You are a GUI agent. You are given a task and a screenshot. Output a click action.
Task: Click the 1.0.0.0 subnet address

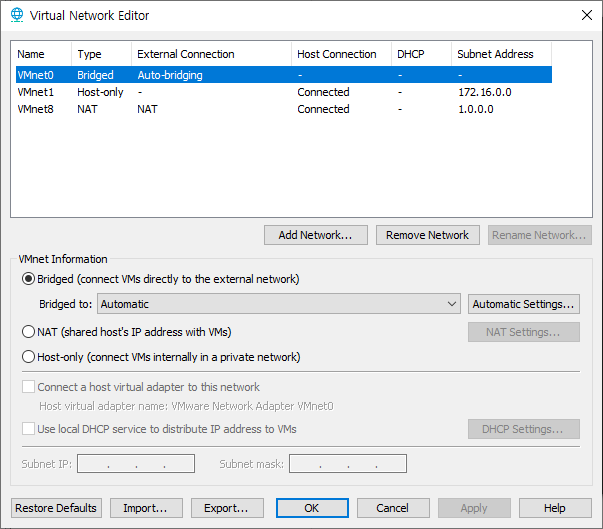(476, 109)
